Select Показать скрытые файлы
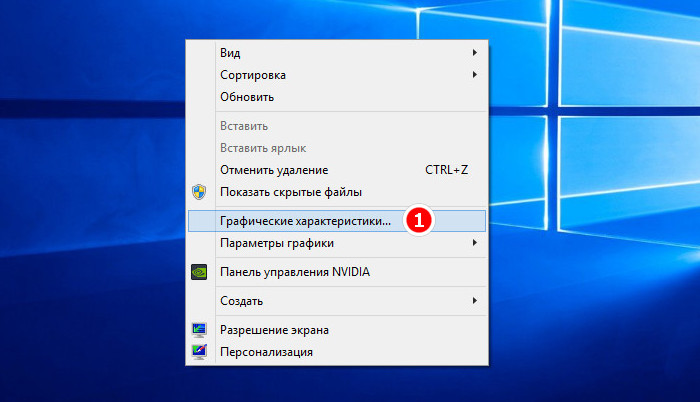The image size is (700, 402). [x=337, y=192]
